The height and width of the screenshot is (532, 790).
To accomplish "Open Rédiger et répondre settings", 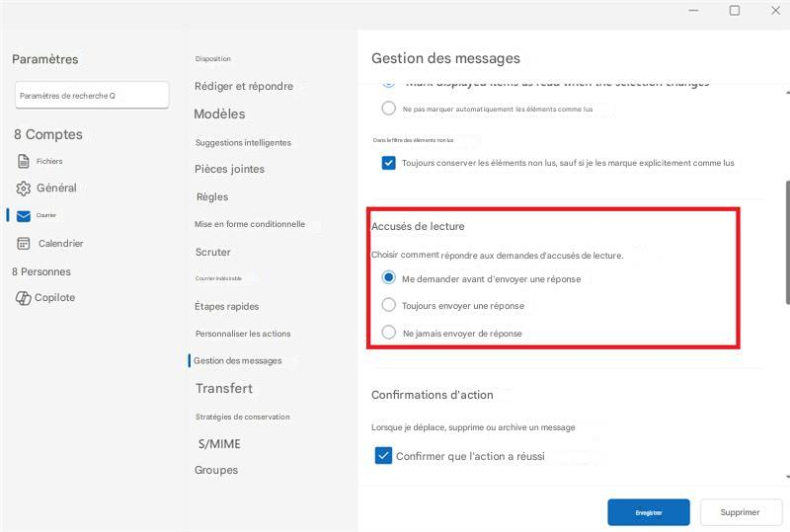I will [244, 86].
